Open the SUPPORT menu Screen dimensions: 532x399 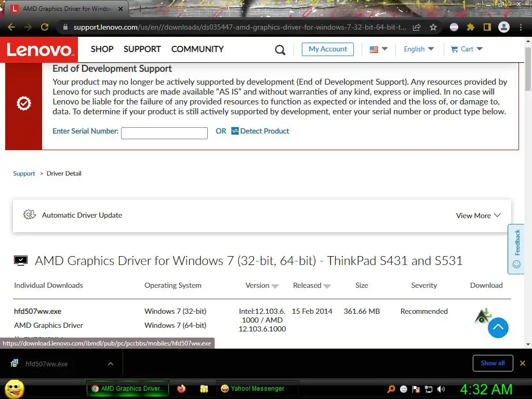[x=142, y=49]
